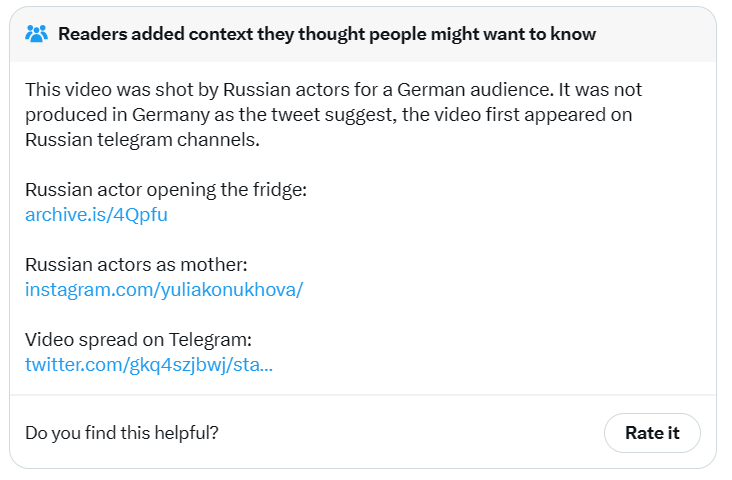Click the words 'German audience' in the note

474,90
